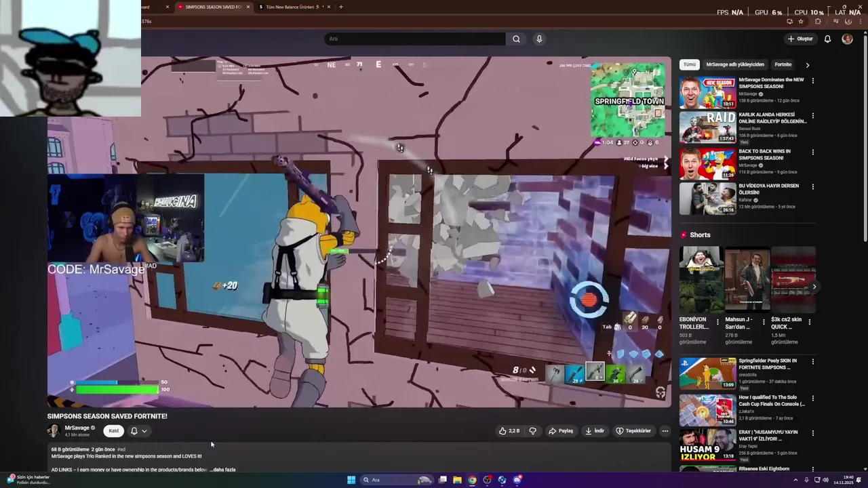The image size is (868, 488).
Task: Open EBONİVON TROLLERİ short thumbnail
Action: [701, 279]
